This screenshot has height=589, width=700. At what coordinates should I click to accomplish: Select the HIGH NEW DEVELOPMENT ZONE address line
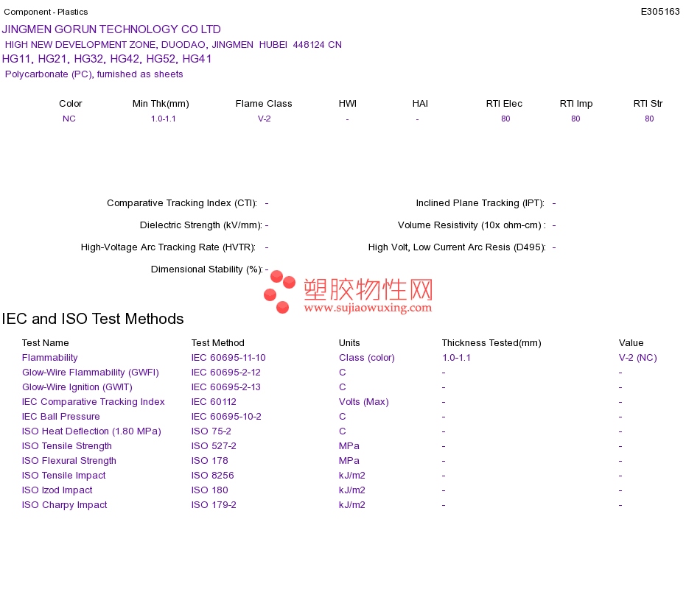point(173,45)
